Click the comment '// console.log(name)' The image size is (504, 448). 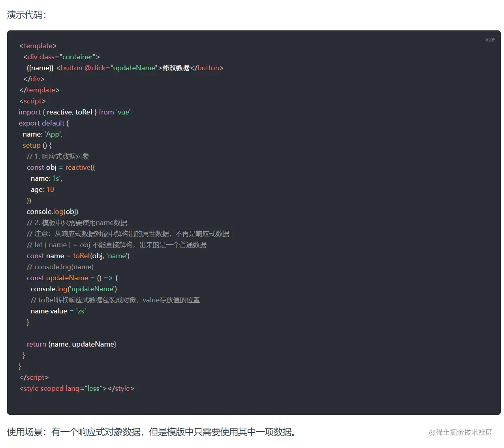60,267
